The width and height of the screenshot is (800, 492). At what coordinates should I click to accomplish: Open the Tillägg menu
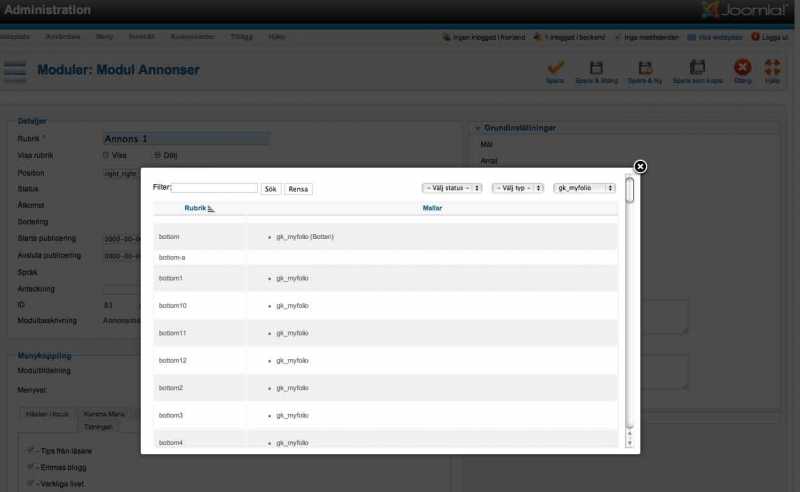coord(241,37)
